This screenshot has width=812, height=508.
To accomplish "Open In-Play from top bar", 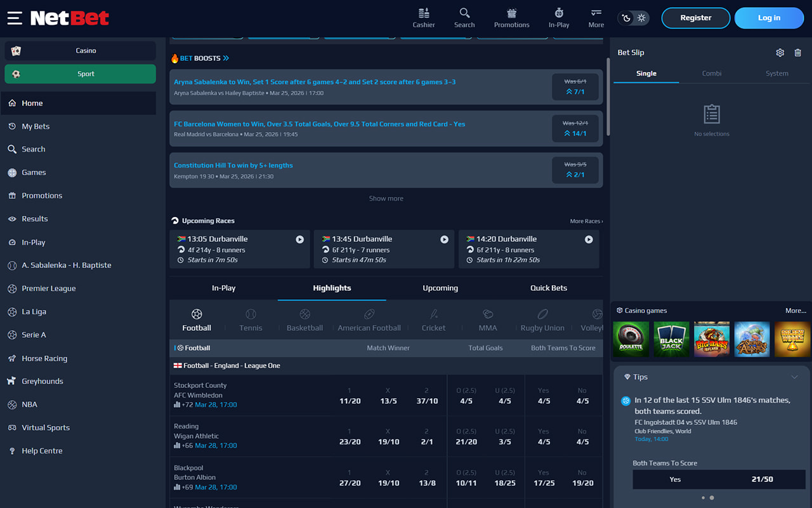I will point(559,18).
